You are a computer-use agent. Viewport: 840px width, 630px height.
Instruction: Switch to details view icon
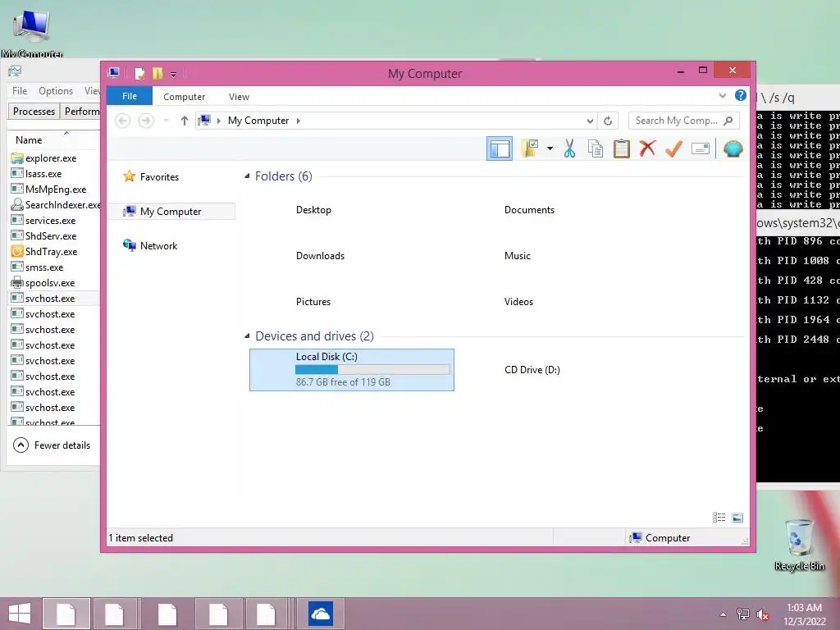[719, 517]
